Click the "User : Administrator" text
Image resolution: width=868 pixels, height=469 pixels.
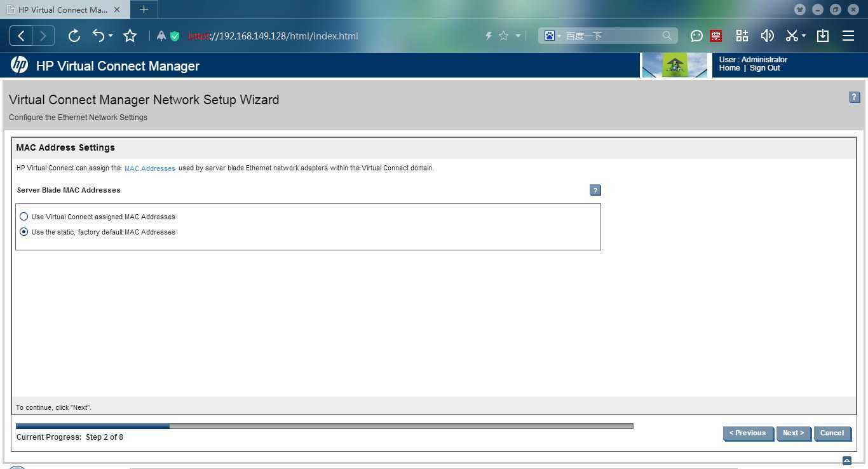pyautogui.click(x=753, y=60)
